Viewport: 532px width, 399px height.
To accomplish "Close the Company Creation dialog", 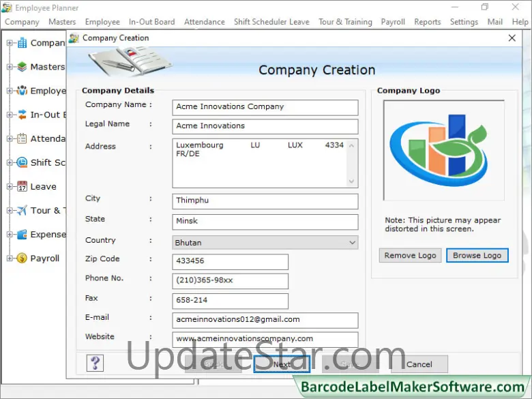I will click(x=512, y=38).
